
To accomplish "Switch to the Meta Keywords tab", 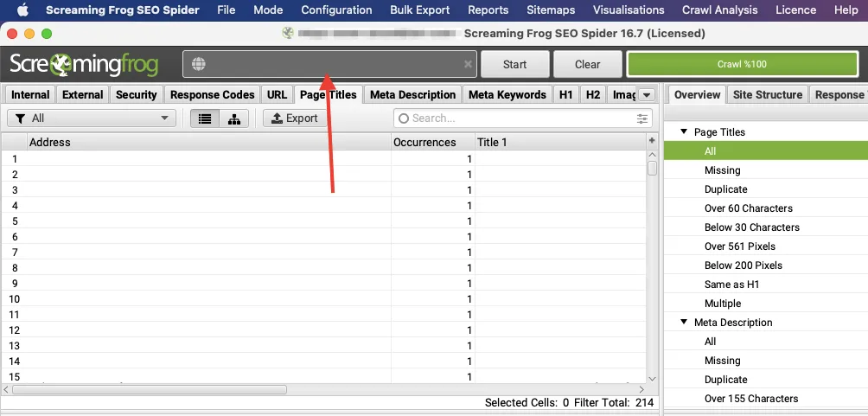I will (507, 95).
